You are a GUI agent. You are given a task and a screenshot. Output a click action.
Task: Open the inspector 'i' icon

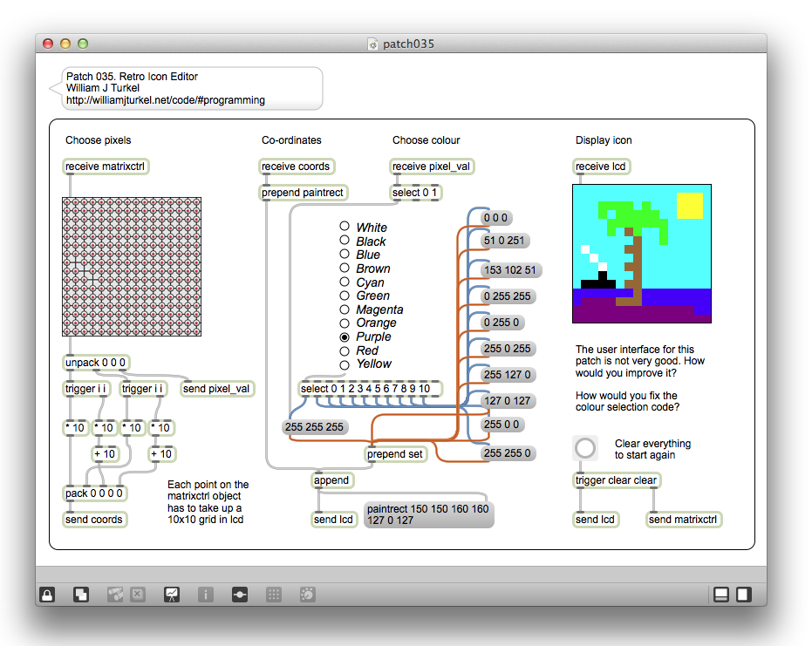(206, 595)
